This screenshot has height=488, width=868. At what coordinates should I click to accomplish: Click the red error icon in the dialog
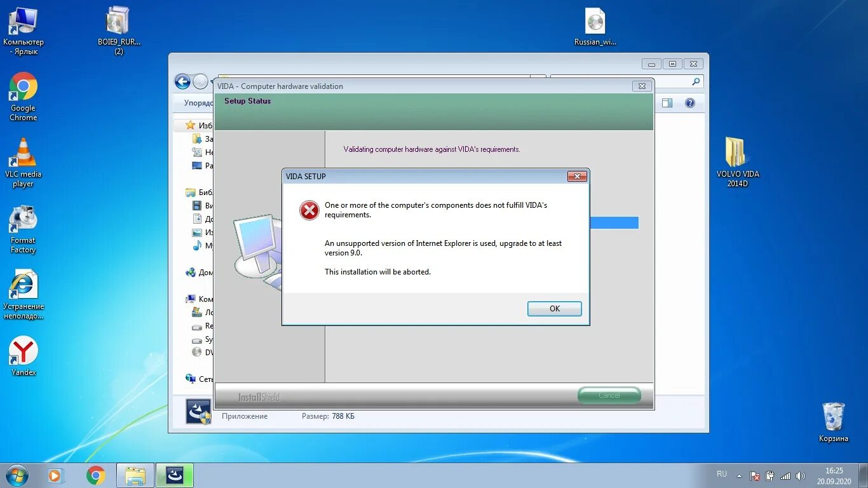pyautogui.click(x=309, y=210)
